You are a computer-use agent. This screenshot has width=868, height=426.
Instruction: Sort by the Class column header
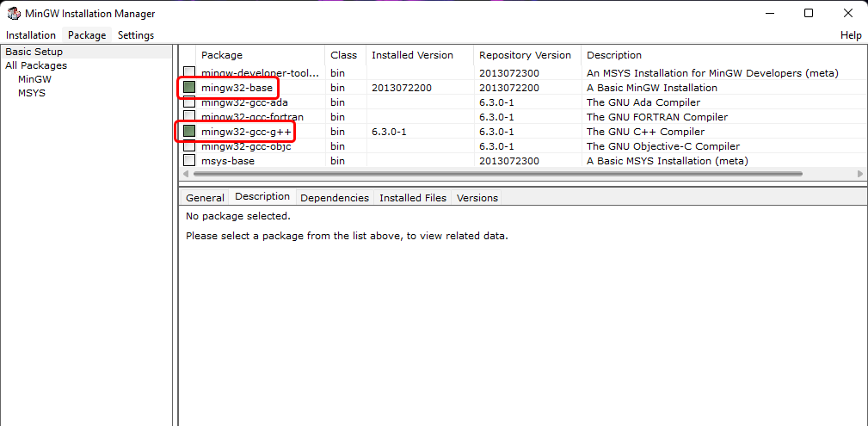344,55
